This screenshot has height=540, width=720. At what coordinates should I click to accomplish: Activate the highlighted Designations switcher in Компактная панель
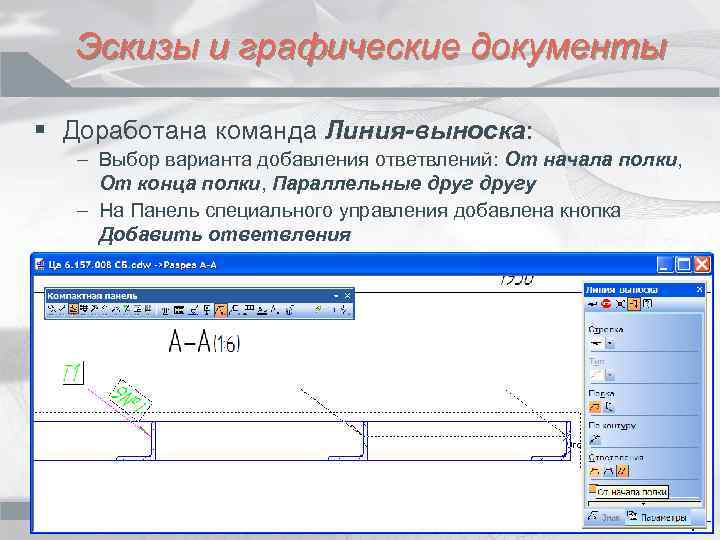pos(73,310)
